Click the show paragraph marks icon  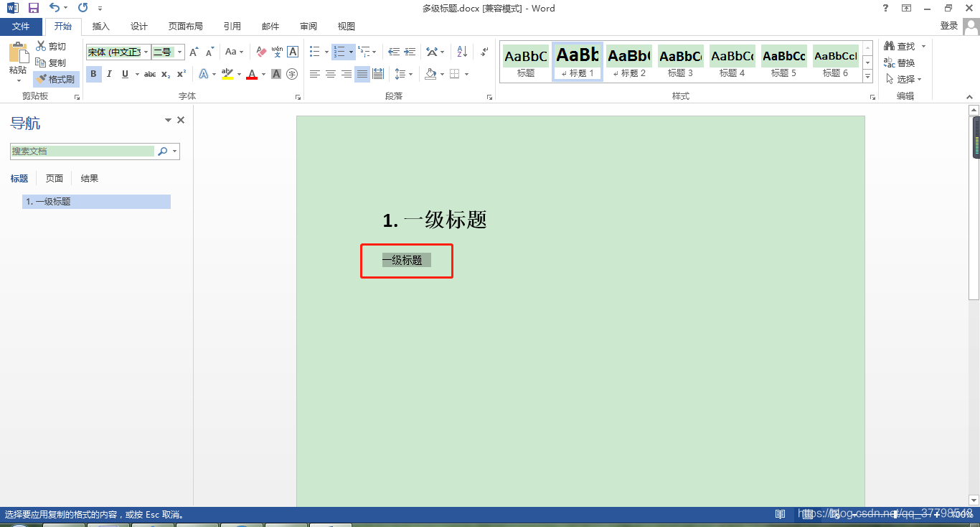[x=484, y=52]
